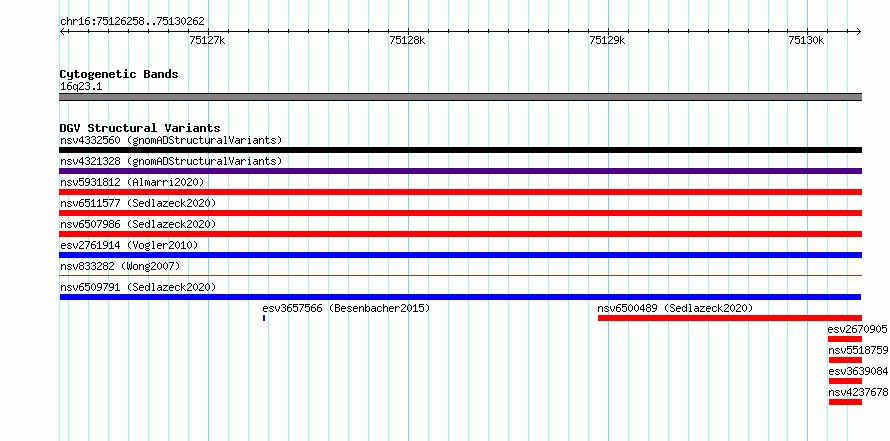Open the nsv6507986 (Sedlazeck2020) label

click(x=138, y=224)
